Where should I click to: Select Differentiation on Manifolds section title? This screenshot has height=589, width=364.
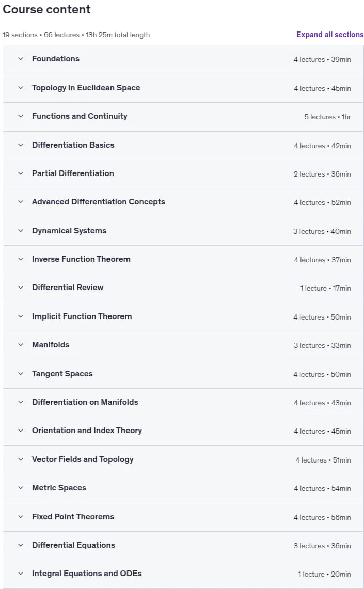(x=85, y=402)
